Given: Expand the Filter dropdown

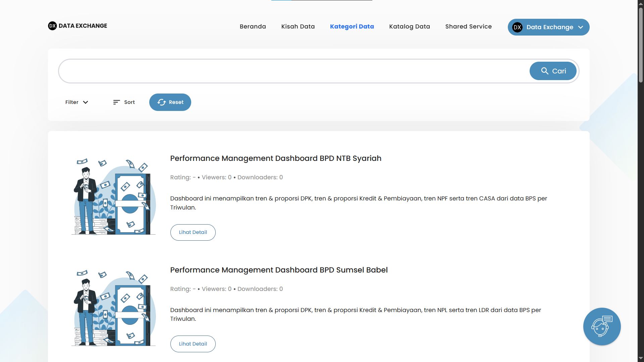Looking at the screenshot, I should 76,102.
